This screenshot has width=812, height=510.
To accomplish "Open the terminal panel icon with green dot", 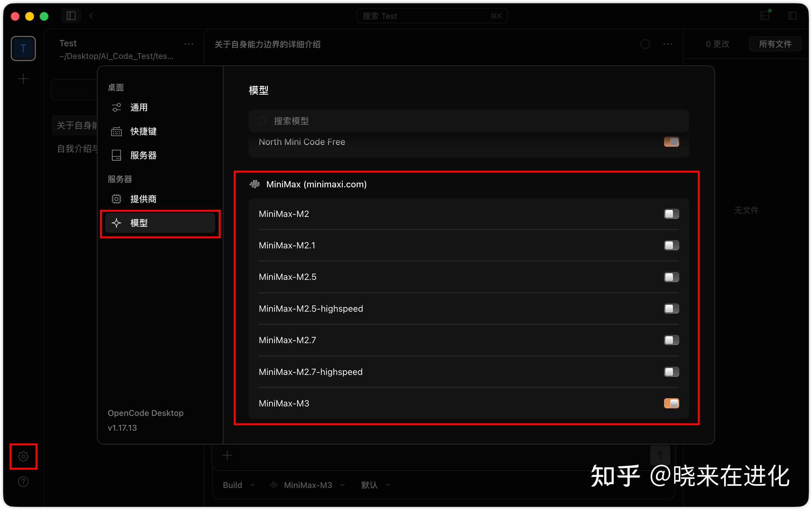I will coord(765,16).
